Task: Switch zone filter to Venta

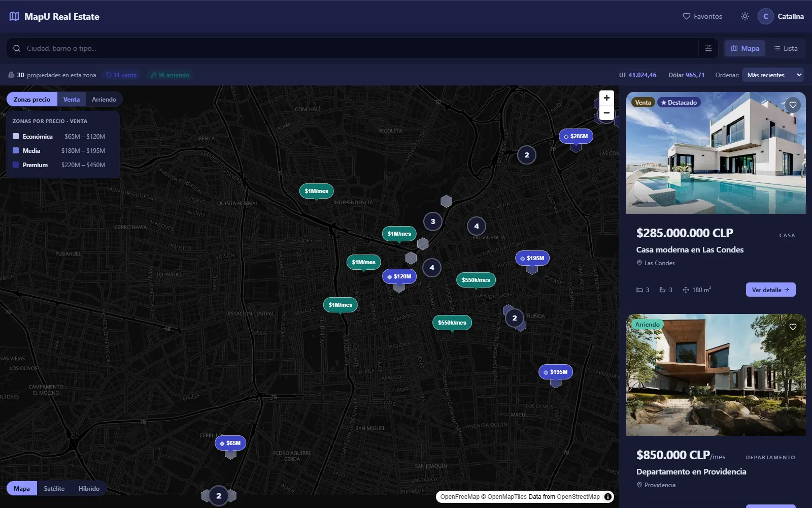Action: (x=72, y=100)
